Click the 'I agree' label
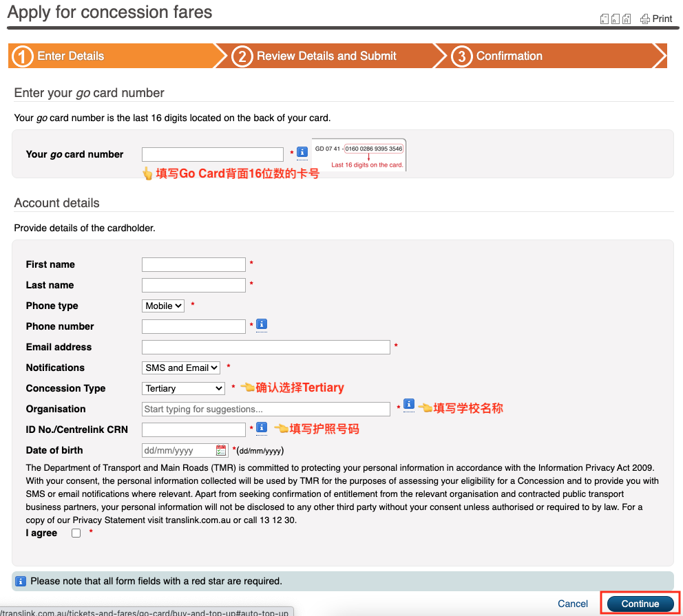The width and height of the screenshot is (683, 616). (41, 533)
